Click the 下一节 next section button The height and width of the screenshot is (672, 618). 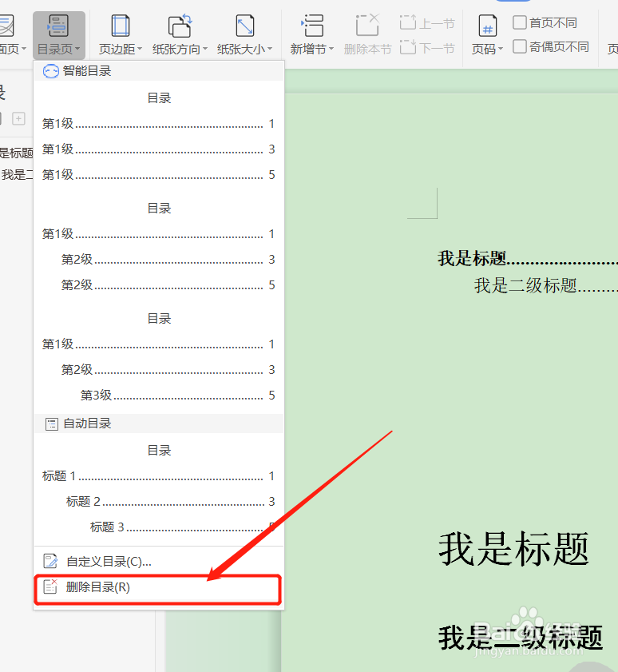tap(427, 48)
